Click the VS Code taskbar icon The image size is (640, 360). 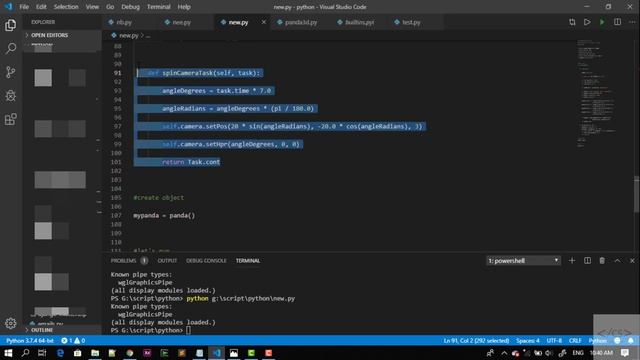216,353
